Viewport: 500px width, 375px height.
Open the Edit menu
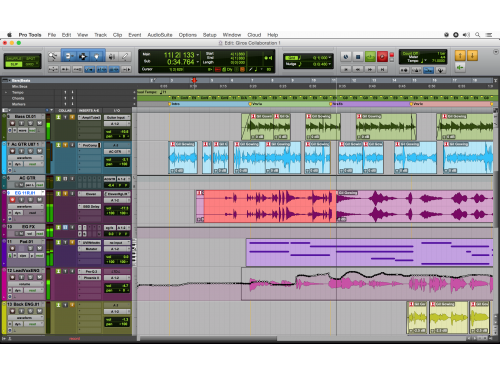(66, 35)
